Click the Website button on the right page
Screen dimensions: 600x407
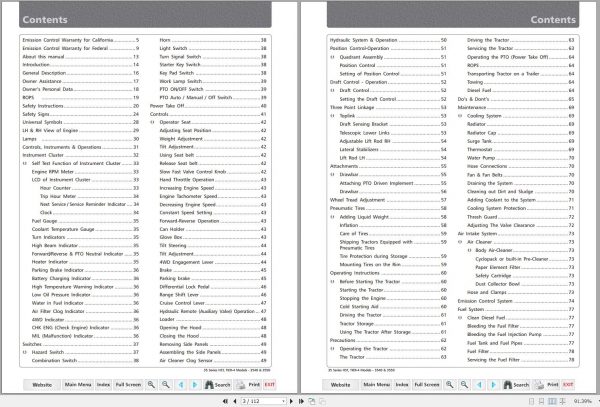[341, 384]
